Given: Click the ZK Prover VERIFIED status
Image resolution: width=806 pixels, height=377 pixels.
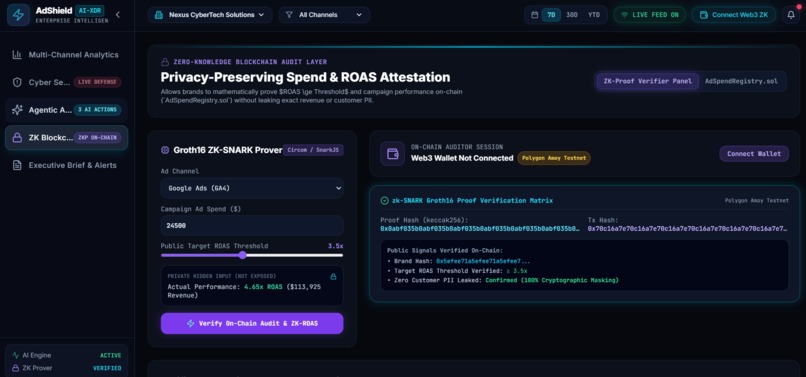Looking at the screenshot, I should click(107, 368).
